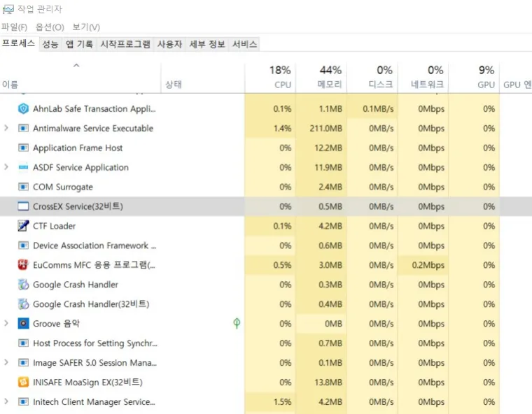The height and width of the screenshot is (414, 532).
Task: Click the ASDF Service Application icon
Action: [x=23, y=167]
